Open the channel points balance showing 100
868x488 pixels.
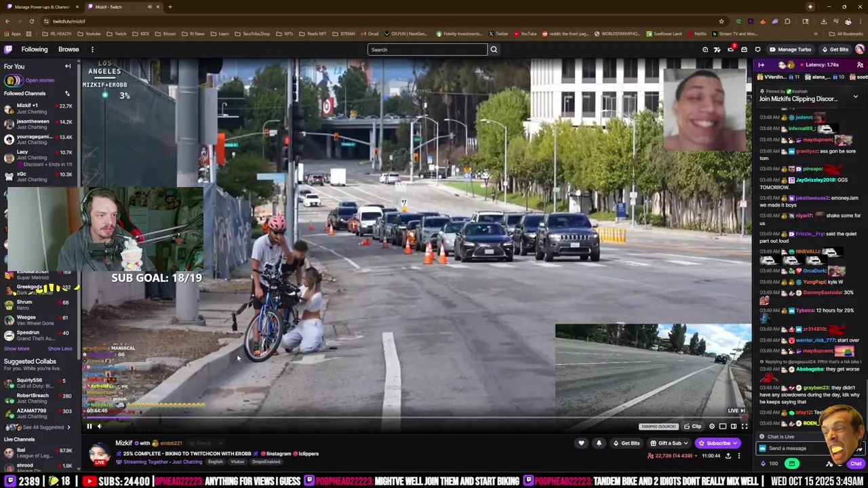(769, 464)
